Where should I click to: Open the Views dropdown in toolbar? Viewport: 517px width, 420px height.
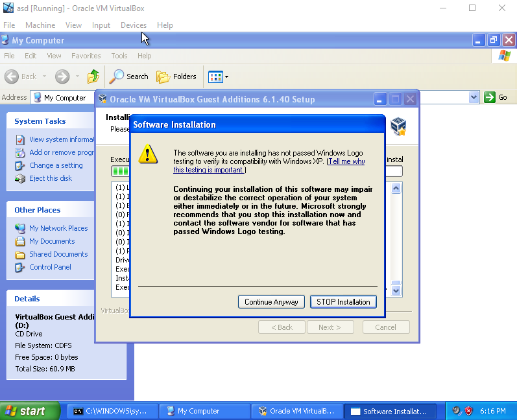coord(218,77)
